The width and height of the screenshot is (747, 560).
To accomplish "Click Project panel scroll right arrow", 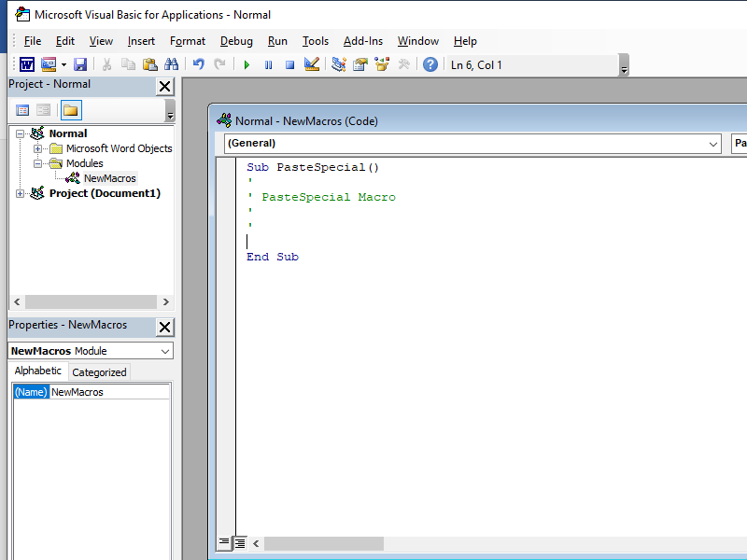I will pyautogui.click(x=166, y=301).
